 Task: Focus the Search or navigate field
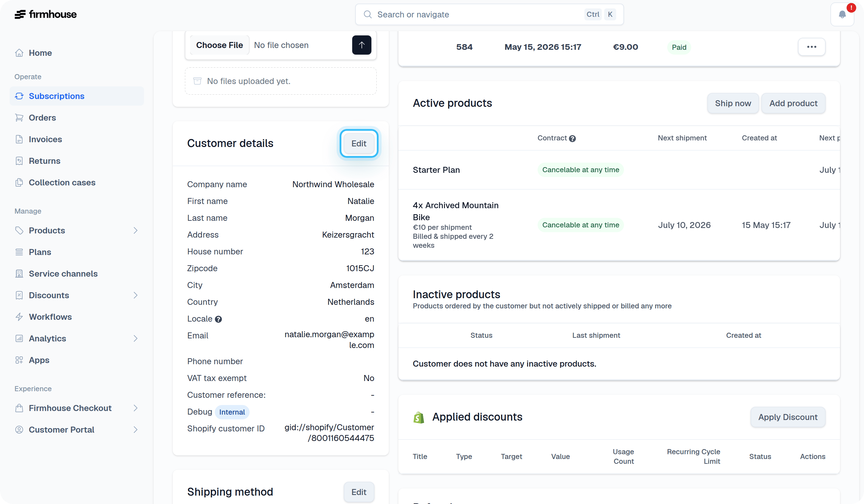click(x=489, y=14)
